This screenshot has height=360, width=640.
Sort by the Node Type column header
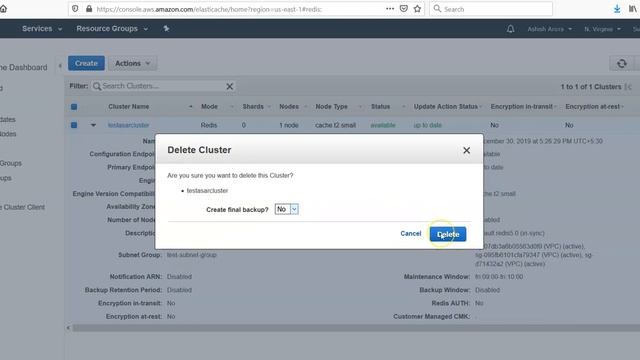[331, 107]
